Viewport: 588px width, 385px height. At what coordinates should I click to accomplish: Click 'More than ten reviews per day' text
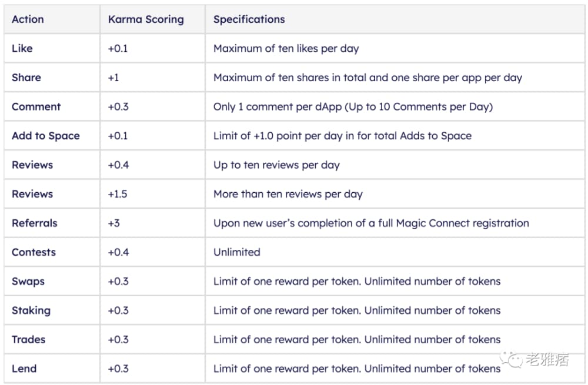(288, 194)
